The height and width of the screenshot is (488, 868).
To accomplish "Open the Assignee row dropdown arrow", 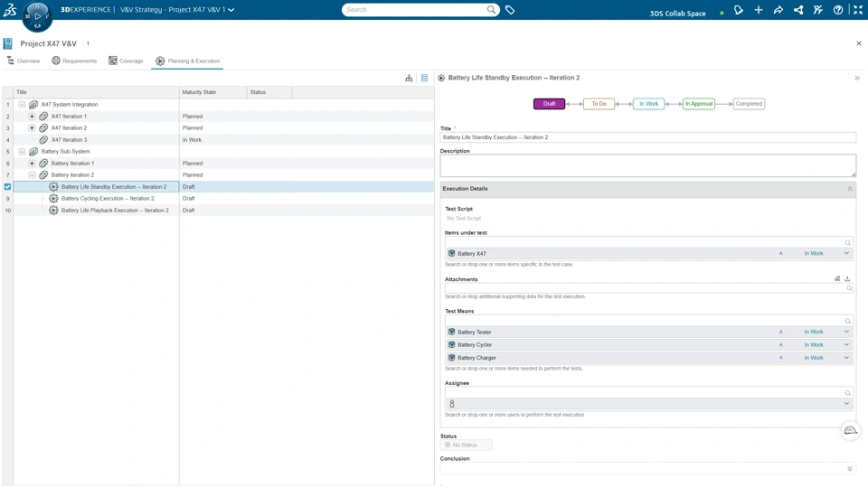I will coord(846,404).
